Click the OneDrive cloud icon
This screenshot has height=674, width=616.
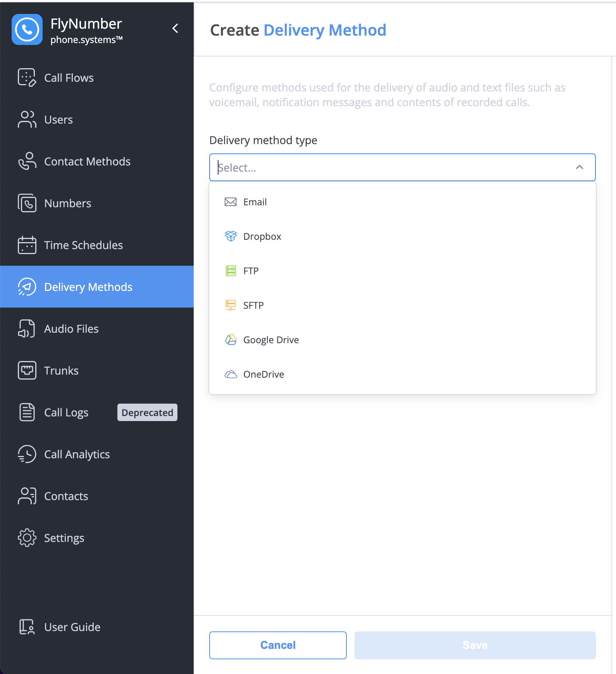pyautogui.click(x=231, y=374)
